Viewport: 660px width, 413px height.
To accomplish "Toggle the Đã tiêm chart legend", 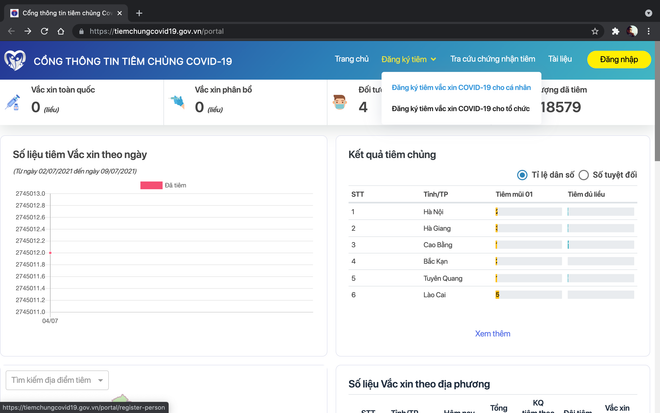I will pyautogui.click(x=151, y=185).
